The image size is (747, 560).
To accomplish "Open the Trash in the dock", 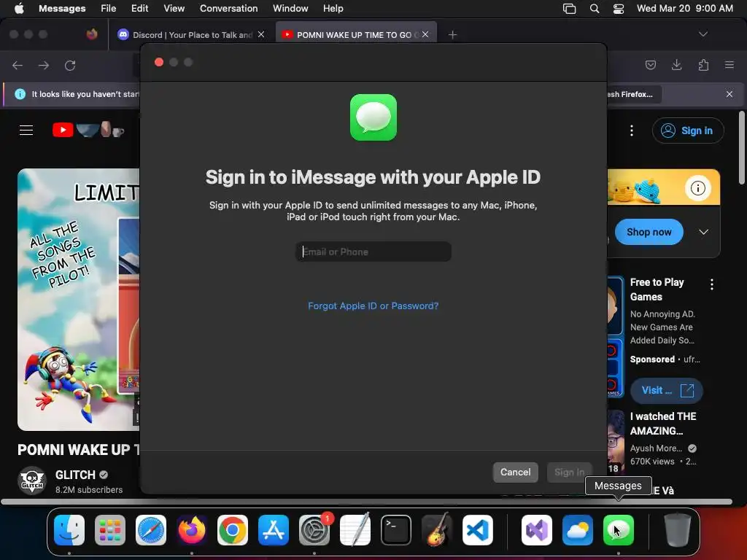I will (x=678, y=530).
